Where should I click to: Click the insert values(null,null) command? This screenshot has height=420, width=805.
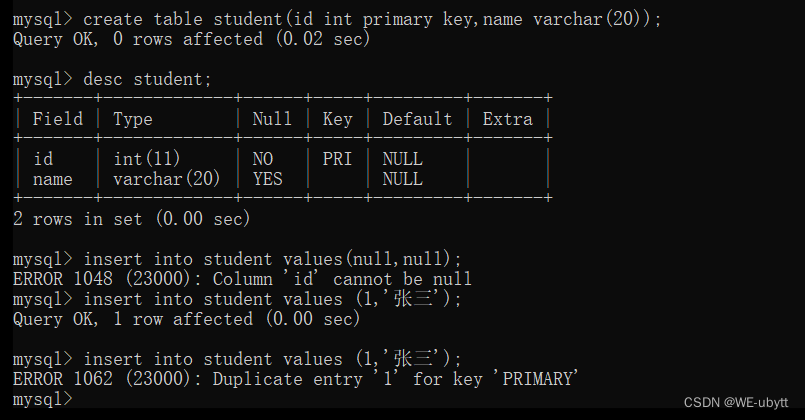point(272,259)
